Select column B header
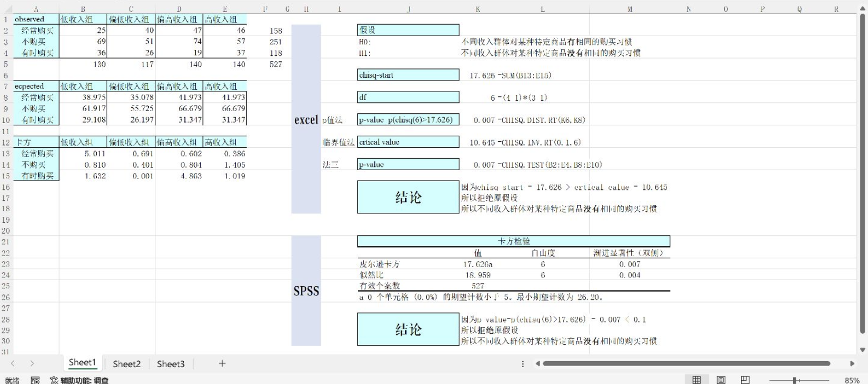 click(x=83, y=9)
